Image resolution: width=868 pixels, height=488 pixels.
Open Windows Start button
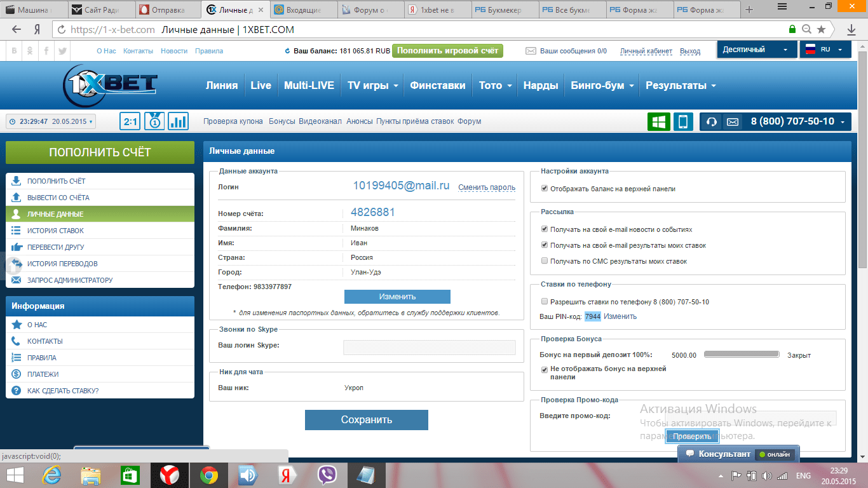point(15,475)
